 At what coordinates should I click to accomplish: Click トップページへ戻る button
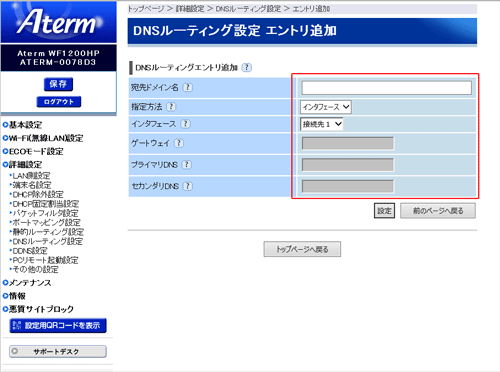(302, 249)
